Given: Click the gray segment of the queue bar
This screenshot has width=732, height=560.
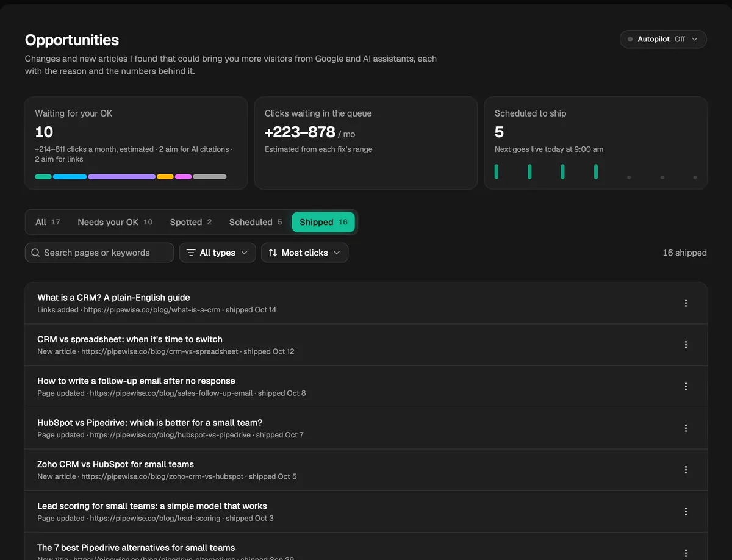Looking at the screenshot, I should (x=210, y=177).
